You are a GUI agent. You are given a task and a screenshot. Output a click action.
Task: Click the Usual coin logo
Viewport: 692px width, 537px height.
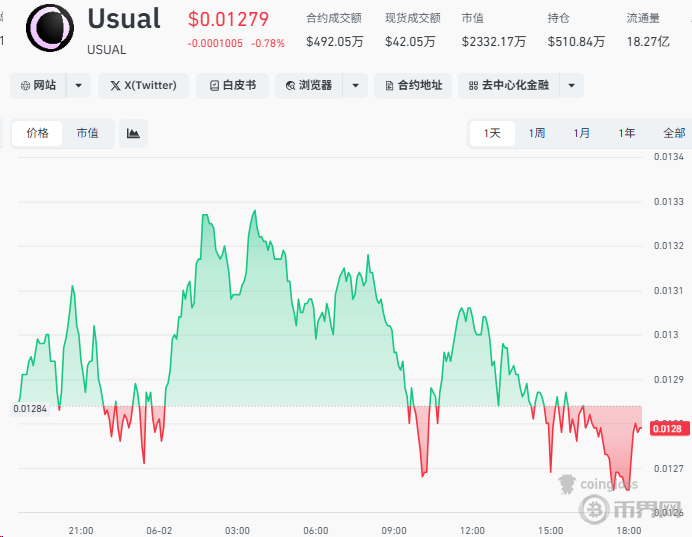coord(50,28)
